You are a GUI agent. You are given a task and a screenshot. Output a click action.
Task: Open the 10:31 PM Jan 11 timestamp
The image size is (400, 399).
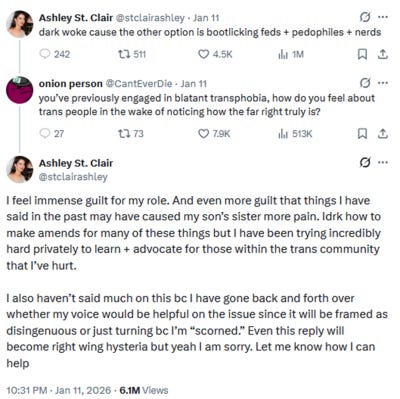(59, 390)
